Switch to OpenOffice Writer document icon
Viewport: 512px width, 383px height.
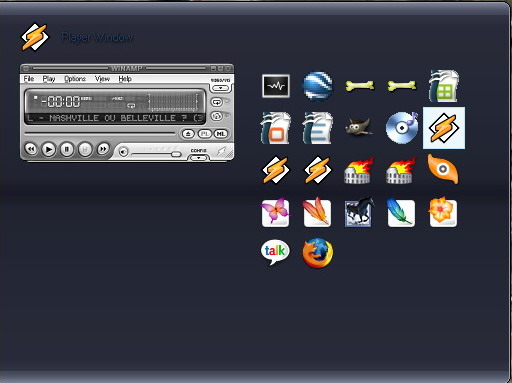pos(317,128)
